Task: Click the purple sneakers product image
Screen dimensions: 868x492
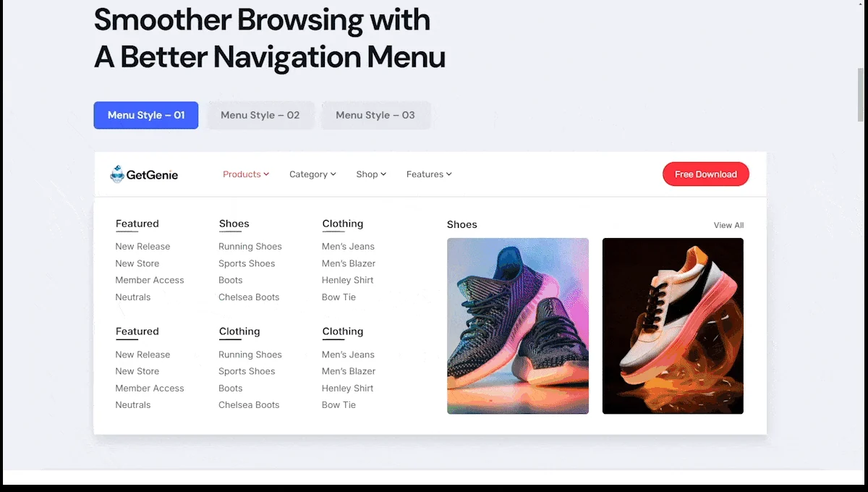Action: [x=517, y=326]
